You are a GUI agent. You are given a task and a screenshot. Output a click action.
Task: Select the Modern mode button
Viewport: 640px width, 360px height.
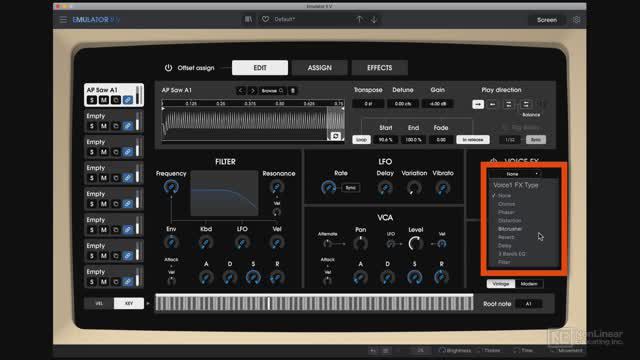(x=529, y=284)
